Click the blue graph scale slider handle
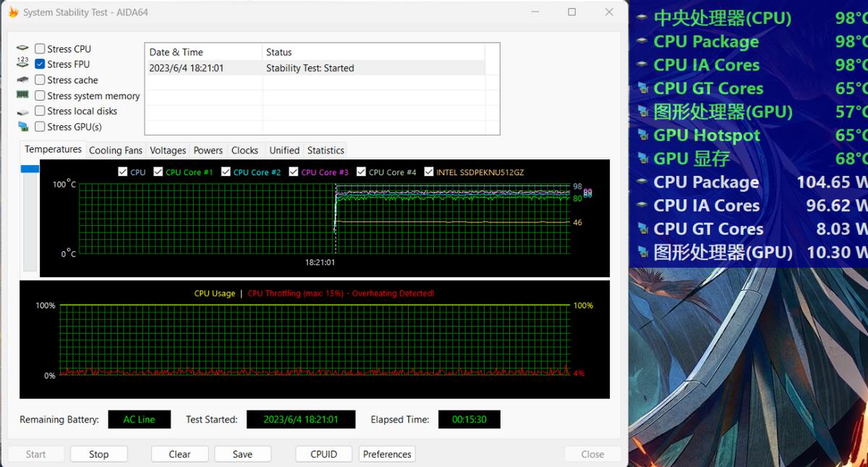The width and height of the screenshot is (868, 467). (x=30, y=169)
